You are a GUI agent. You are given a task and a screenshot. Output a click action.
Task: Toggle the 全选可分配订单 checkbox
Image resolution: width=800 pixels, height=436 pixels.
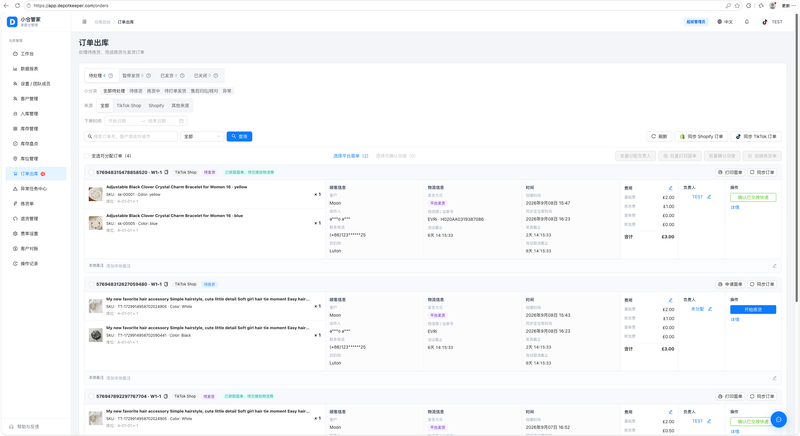click(x=87, y=156)
